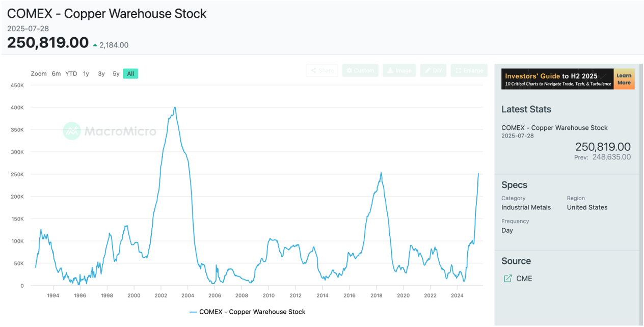Click the green up-arrow change indicator
Viewport: 644px width, 327px height.
point(95,45)
